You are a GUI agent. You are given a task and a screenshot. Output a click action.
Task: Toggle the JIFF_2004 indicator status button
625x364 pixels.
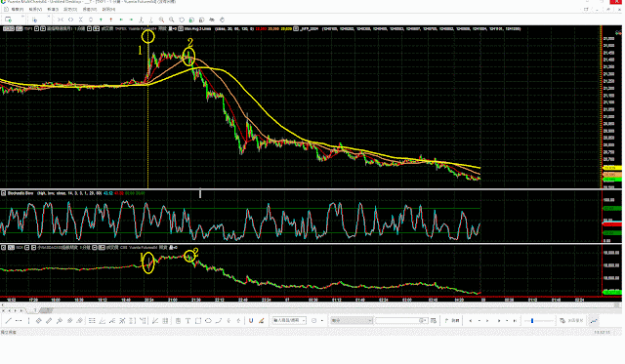click(297, 28)
